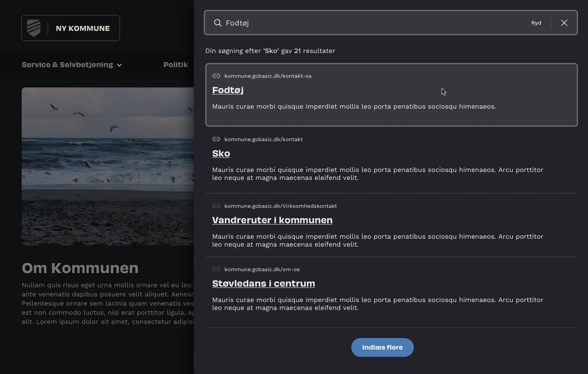The width and height of the screenshot is (588, 374).
Task: Load more results with Indlæs flere
Action: [382, 347]
